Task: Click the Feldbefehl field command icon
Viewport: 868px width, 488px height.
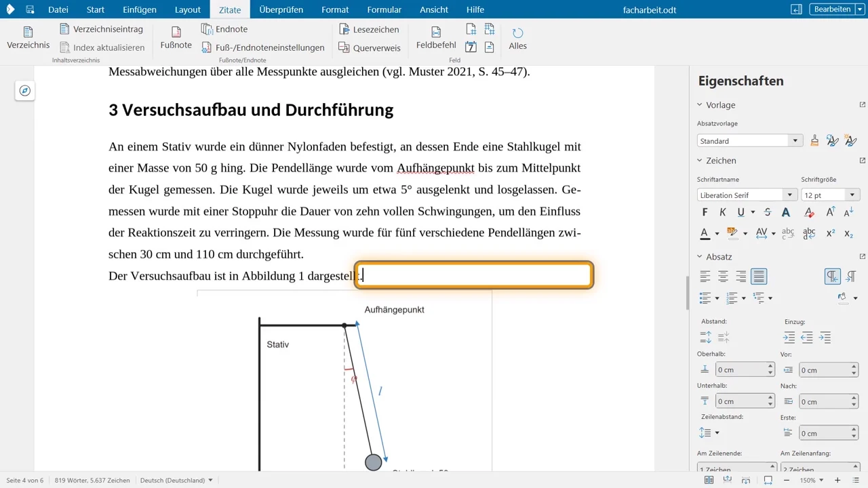Action: tap(436, 32)
